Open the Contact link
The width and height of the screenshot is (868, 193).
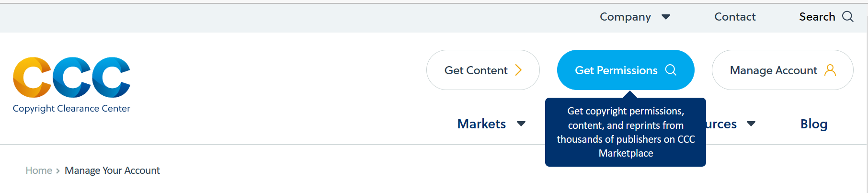735,17
